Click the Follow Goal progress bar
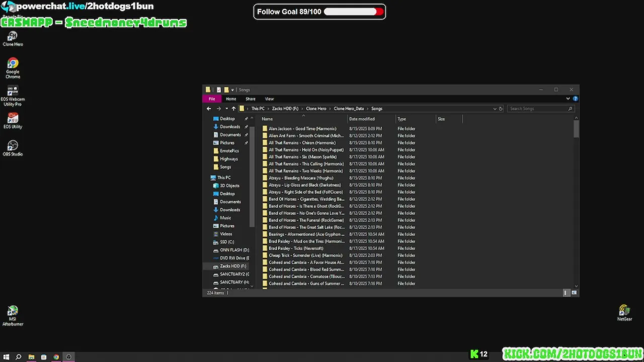The width and height of the screenshot is (644, 362). pyautogui.click(x=353, y=12)
